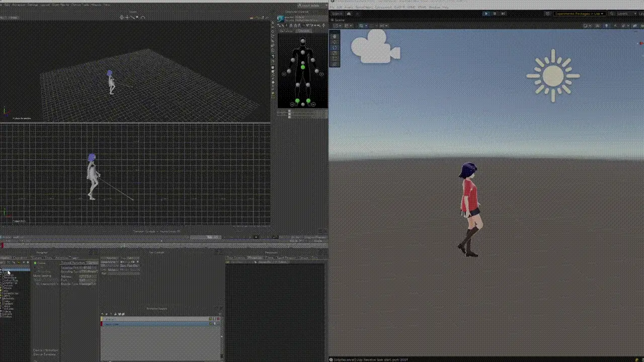Toggle the hips effector pin on the Character Controls body

click(x=302, y=67)
